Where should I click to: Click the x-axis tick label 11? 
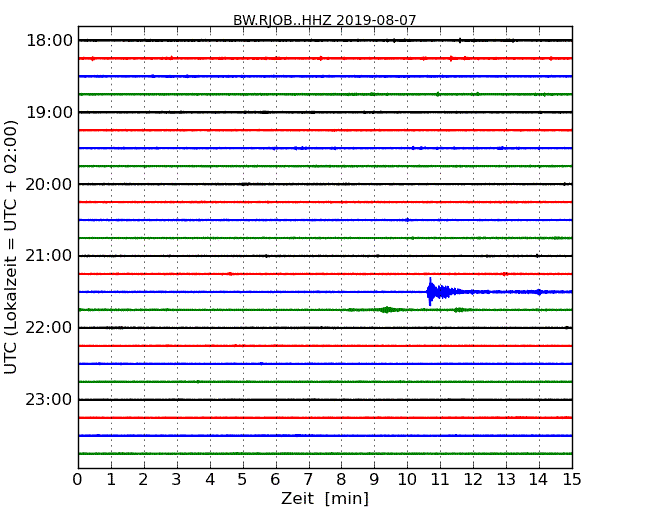440,479
